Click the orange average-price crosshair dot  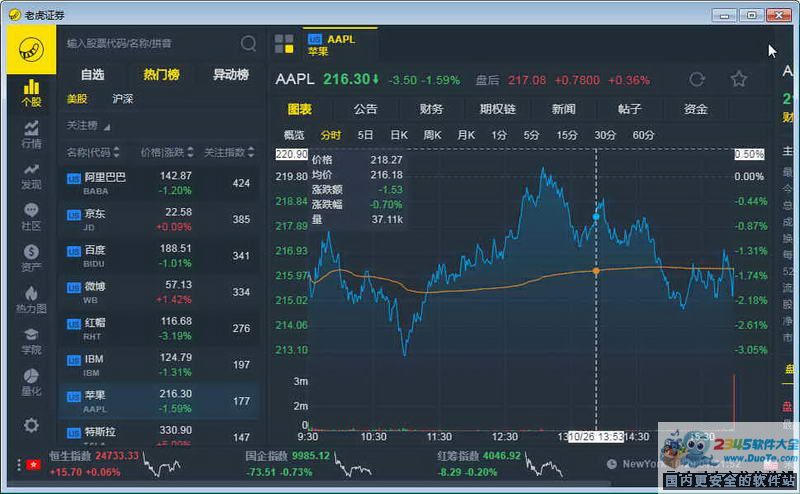[x=596, y=271]
